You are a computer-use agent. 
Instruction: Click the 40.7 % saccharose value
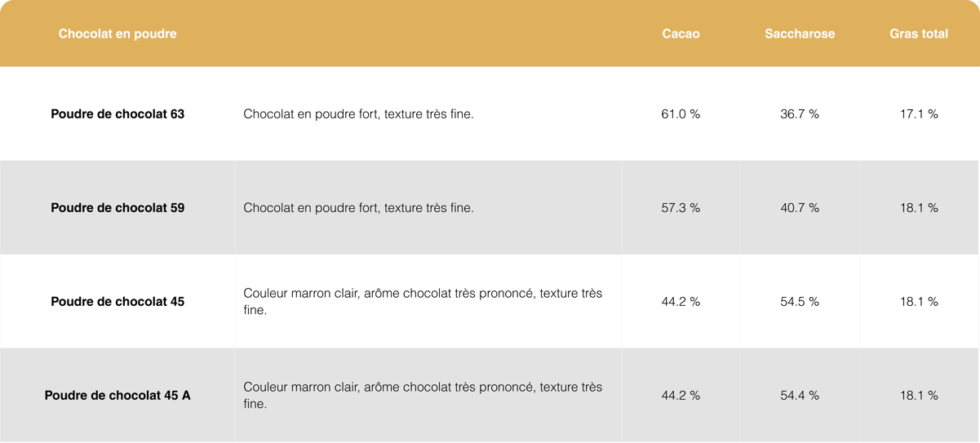pyautogui.click(x=800, y=208)
